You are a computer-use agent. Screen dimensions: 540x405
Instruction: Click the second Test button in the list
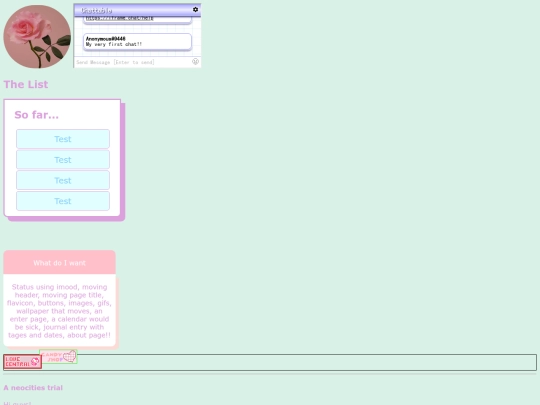tap(63, 159)
